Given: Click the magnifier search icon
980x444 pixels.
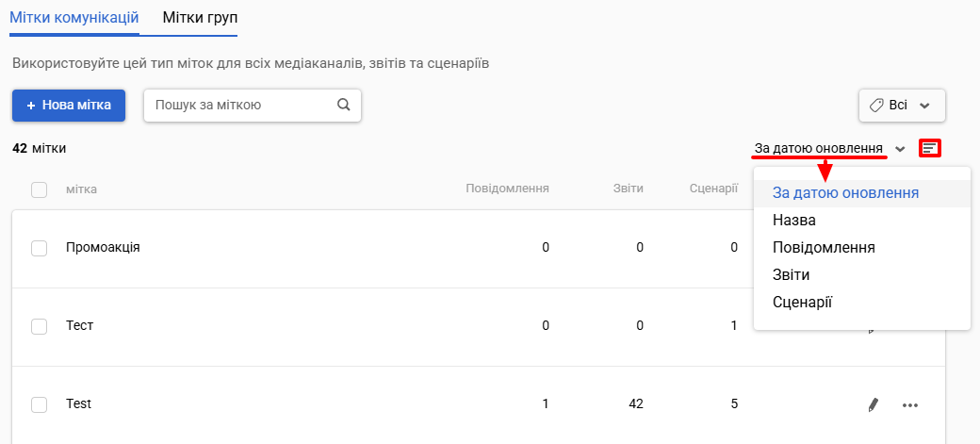Looking at the screenshot, I should 343,105.
